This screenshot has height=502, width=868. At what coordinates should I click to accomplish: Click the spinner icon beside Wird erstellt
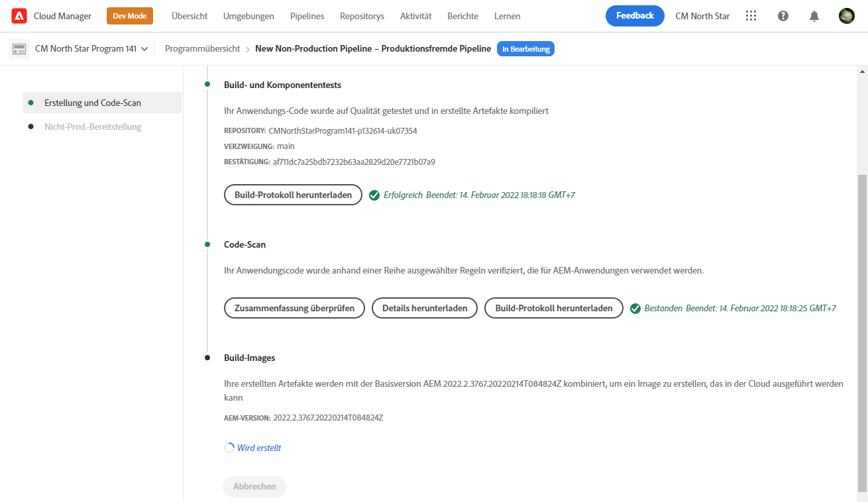click(x=229, y=448)
